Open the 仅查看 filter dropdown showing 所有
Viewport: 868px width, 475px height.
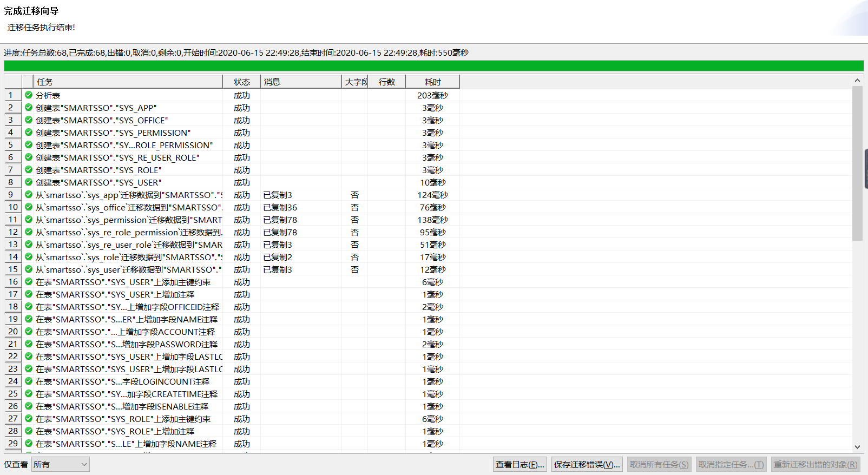(x=61, y=464)
